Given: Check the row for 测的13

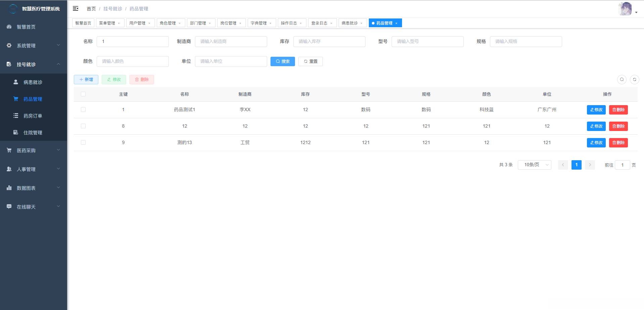Looking at the screenshot, I should click(x=83, y=143).
